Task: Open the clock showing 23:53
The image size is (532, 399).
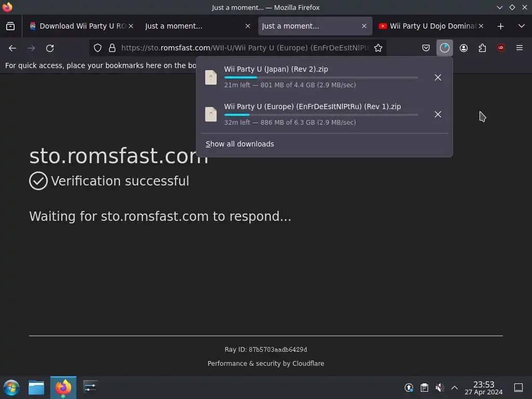Action: coord(484,388)
